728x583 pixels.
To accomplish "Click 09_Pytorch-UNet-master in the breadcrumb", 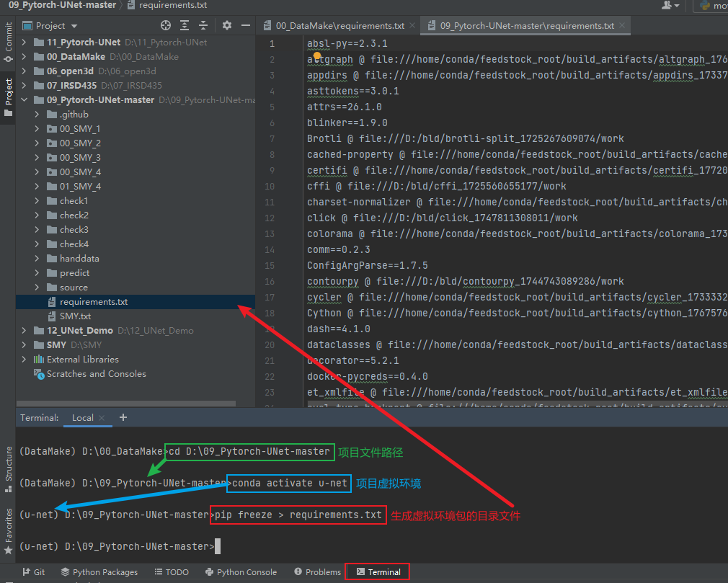I will [62, 5].
